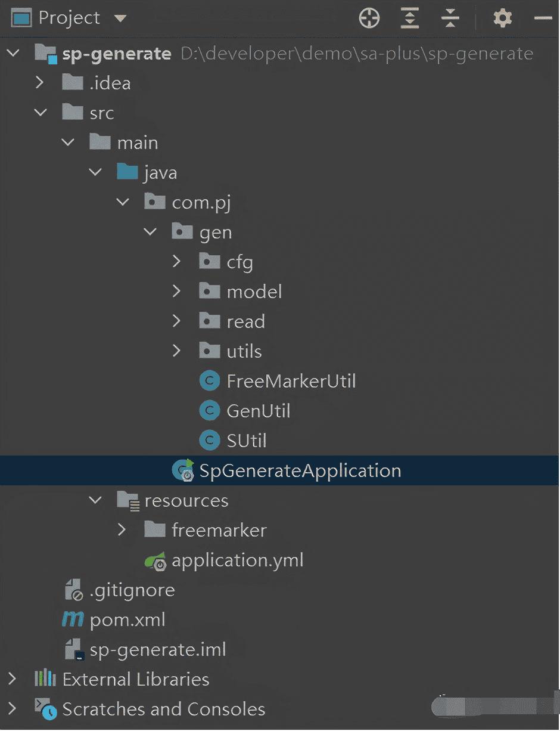Viewport: 560px width, 731px height.
Task: Click the SpGenerateApplication run class icon
Action: click(183, 470)
